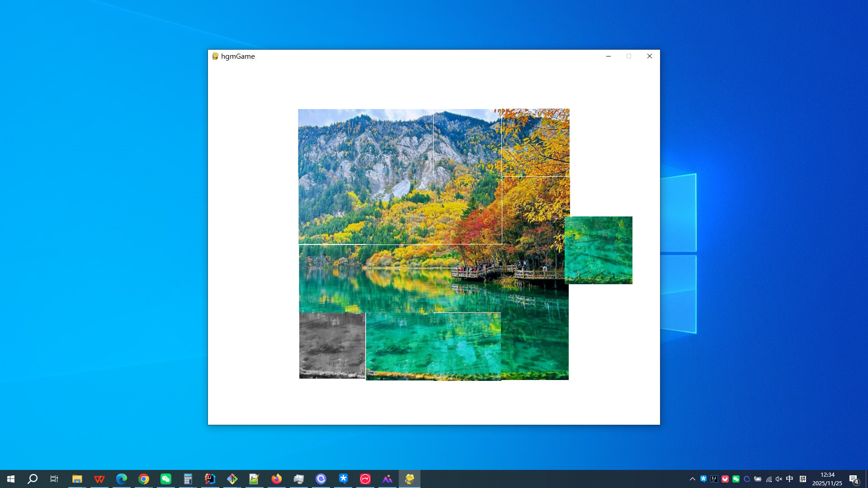Toggle Wi-Fi panel from the system tray
The width and height of the screenshot is (868, 488).
769,479
